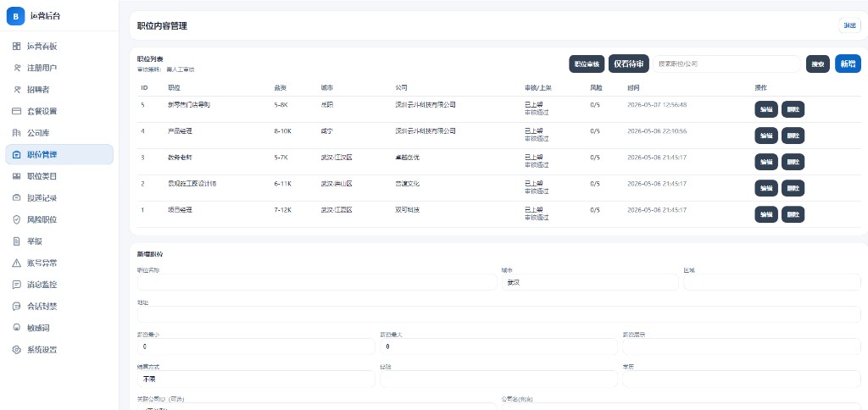Click the 8-10K salary cell
Image resolution: width=868 pixels, height=410 pixels.
[x=284, y=131]
